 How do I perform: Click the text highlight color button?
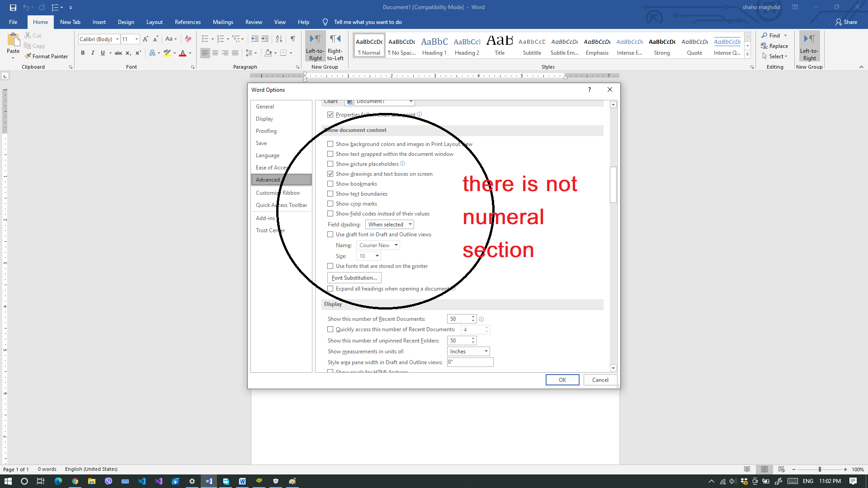(x=167, y=53)
